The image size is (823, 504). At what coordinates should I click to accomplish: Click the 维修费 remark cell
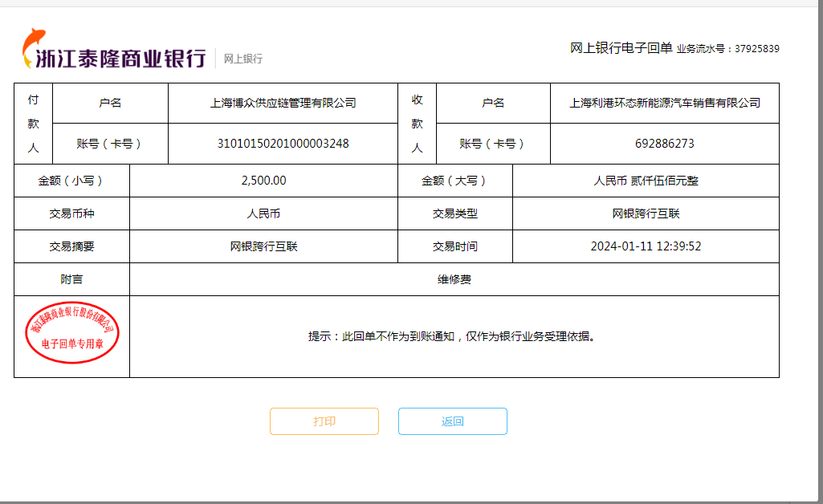(454, 279)
